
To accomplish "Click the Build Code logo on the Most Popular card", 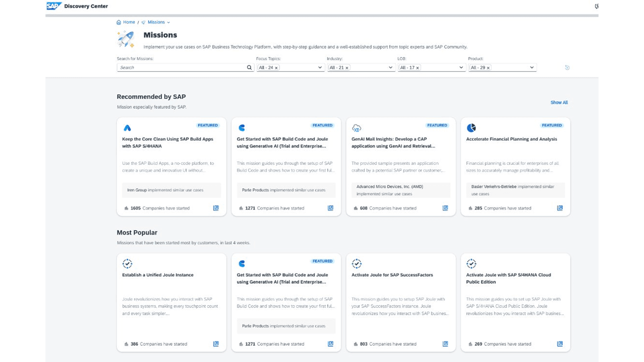I will click(242, 264).
